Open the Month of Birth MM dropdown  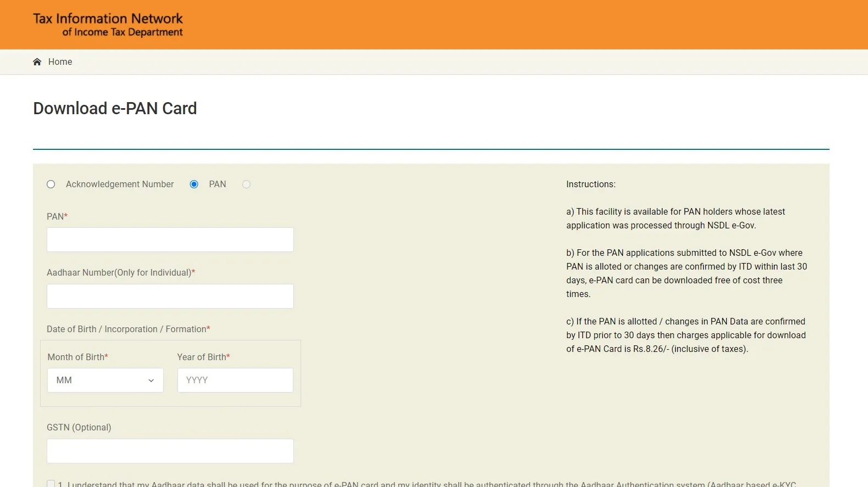(x=105, y=380)
